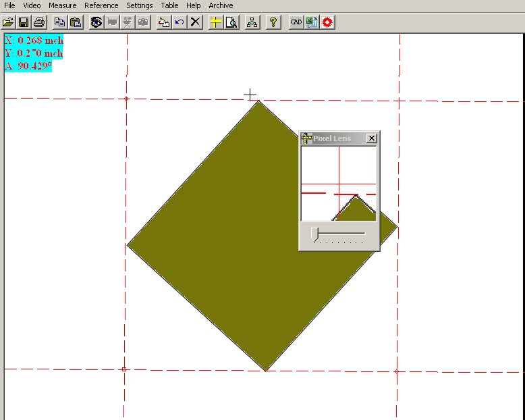The height and width of the screenshot is (420, 525).
Task: Open the Settings menu
Action: 140,5
